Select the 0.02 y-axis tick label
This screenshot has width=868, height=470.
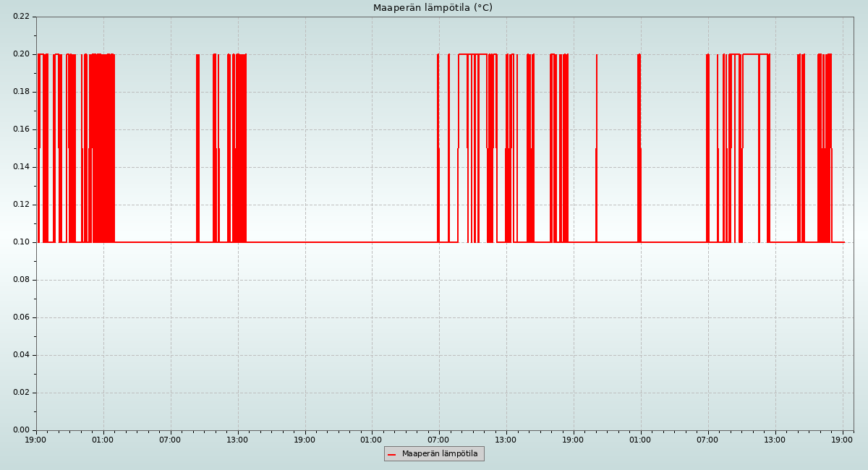[21, 393]
